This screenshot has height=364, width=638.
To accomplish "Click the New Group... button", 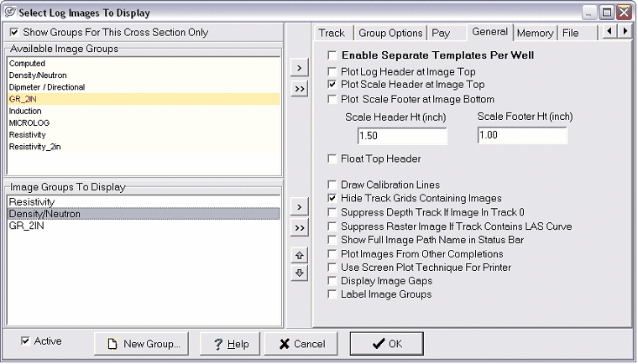I will pyautogui.click(x=142, y=344).
